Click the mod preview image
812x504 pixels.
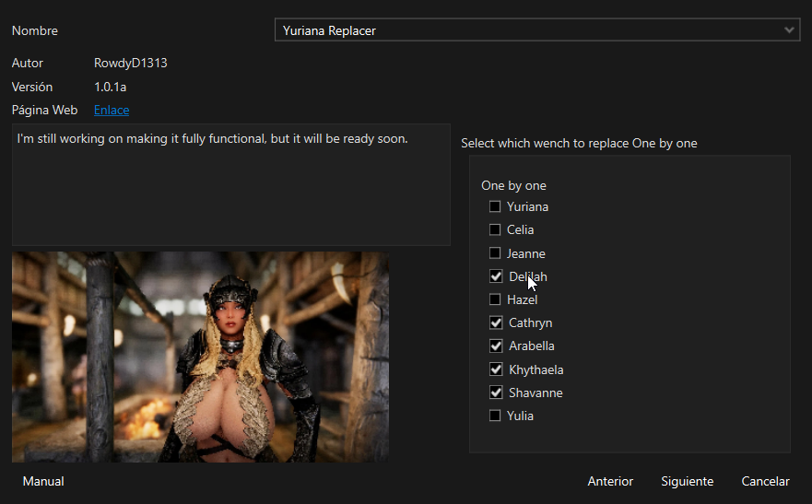tap(200, 357)
